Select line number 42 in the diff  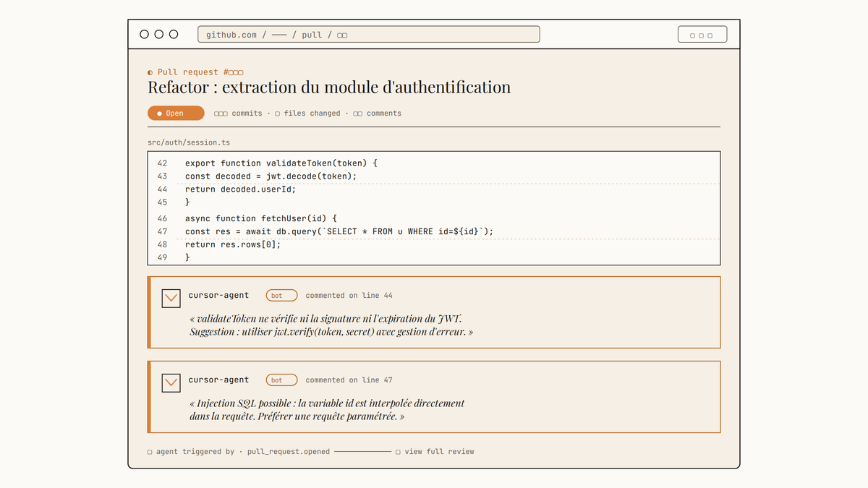coord(162,163)
